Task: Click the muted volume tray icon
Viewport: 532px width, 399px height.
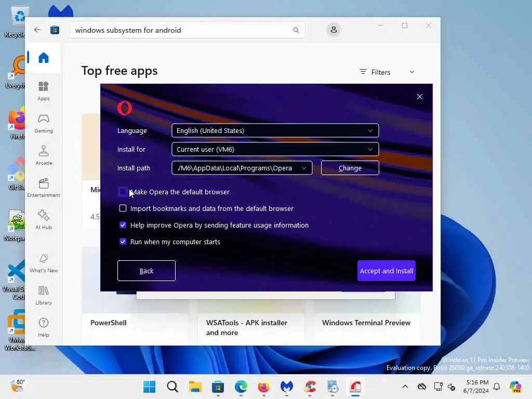Action: point(451,387)
